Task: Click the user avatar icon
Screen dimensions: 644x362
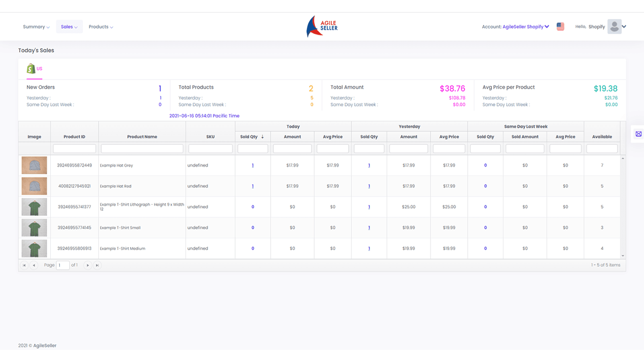Action: click(x=614, y=27)
